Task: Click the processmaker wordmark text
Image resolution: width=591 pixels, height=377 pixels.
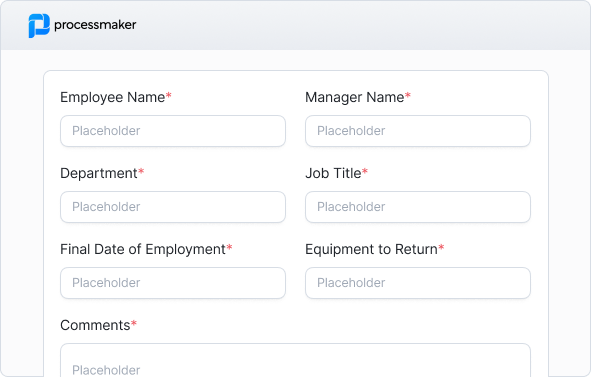Action: point(95,25)
